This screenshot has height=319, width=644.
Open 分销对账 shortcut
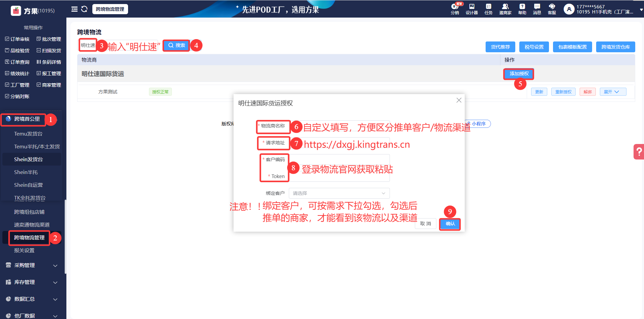coord(17,96)
